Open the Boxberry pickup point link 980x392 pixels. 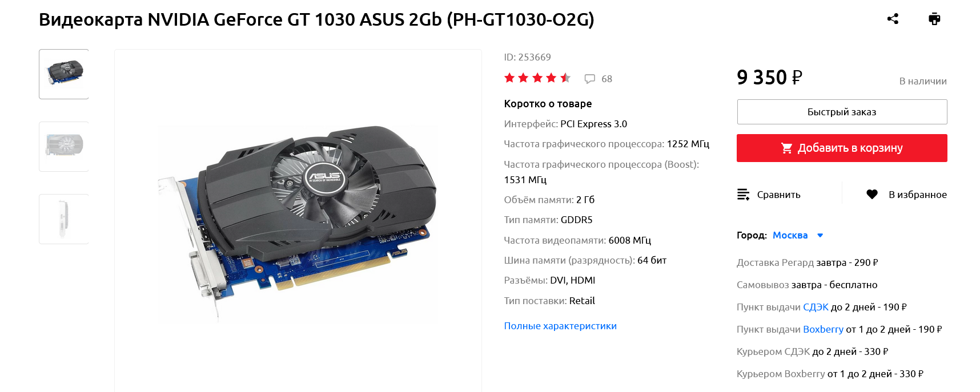pyautogui.click(x=823, y=329)
